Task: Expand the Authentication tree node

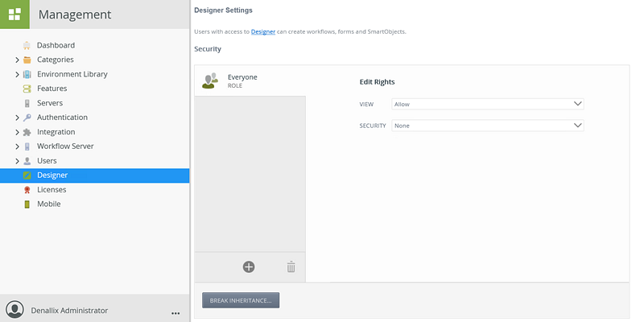Action: pyautogui.click(x=17, y=118)
